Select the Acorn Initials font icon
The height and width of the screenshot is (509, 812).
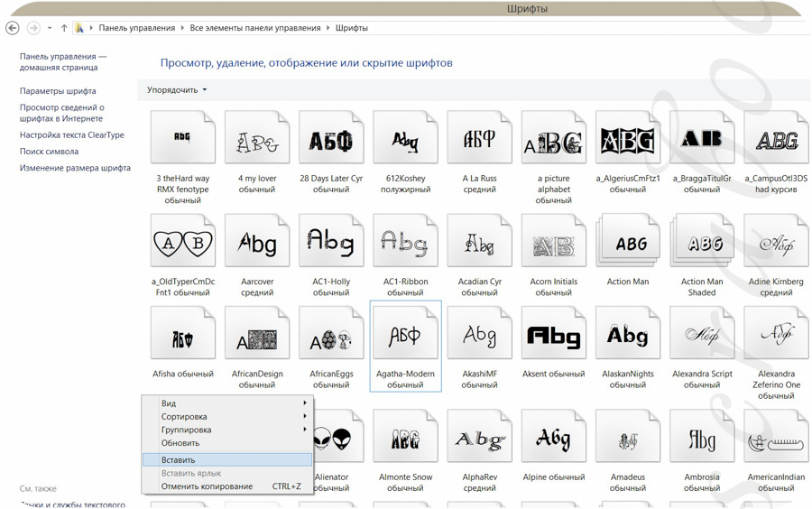coord(554,240)
